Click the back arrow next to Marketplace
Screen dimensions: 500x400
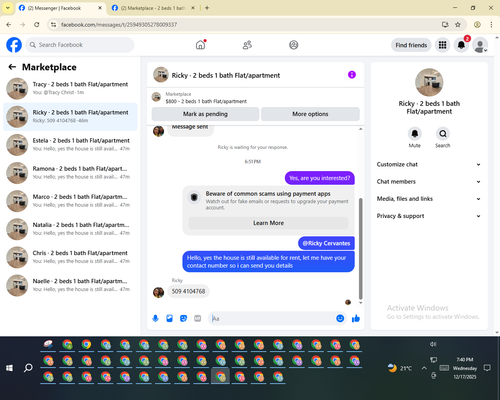12,67
